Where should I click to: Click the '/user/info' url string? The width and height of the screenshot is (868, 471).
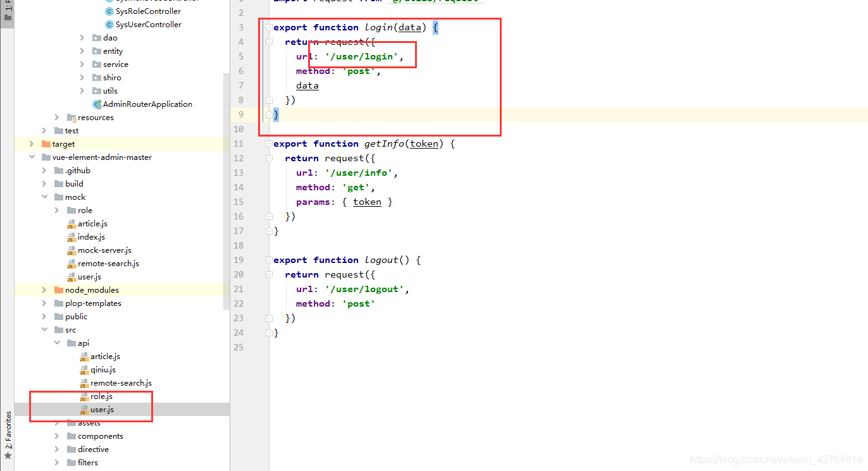pos(359,173)
